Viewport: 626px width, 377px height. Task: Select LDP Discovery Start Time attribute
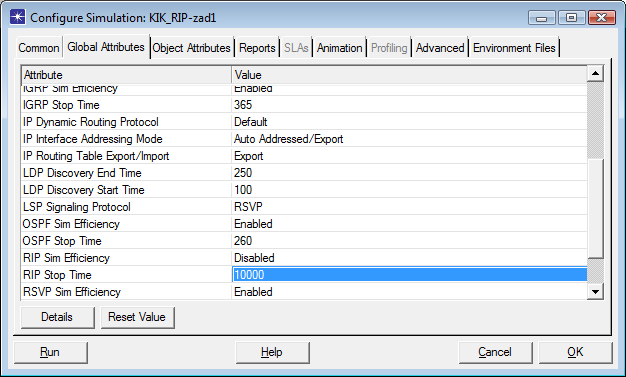click(126, 190)
